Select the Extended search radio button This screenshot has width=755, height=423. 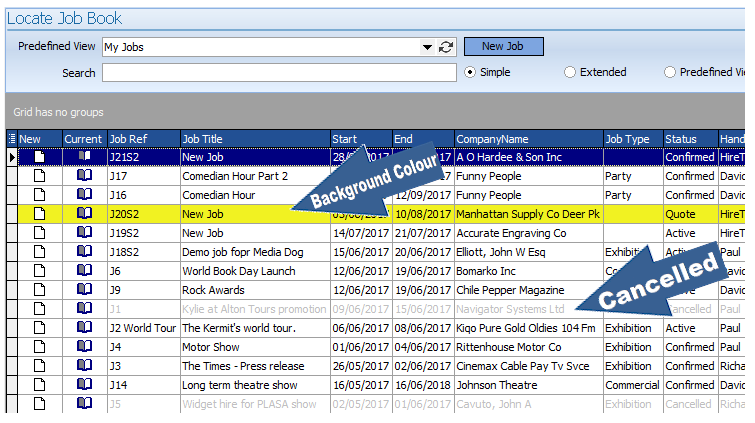coord(570,72)
